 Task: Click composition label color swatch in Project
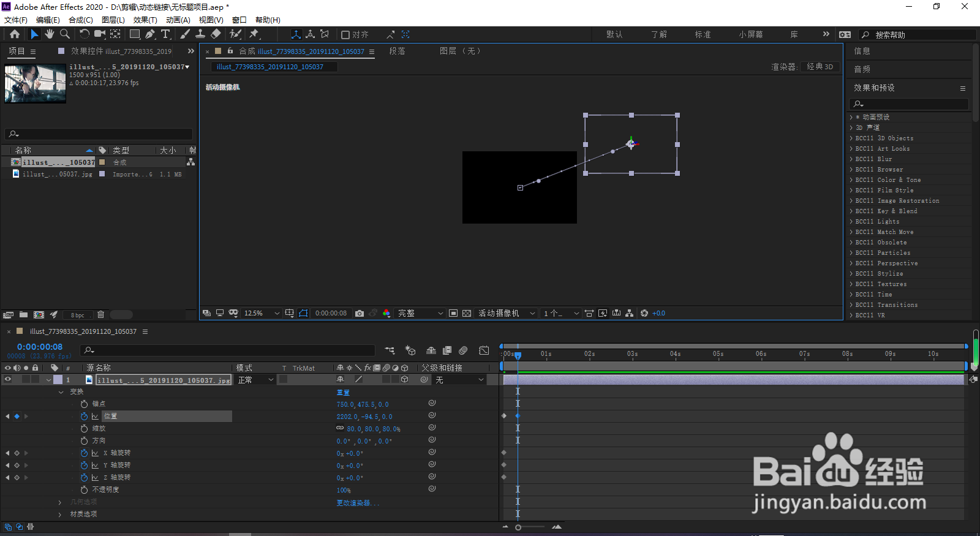[x=102, y=162]
